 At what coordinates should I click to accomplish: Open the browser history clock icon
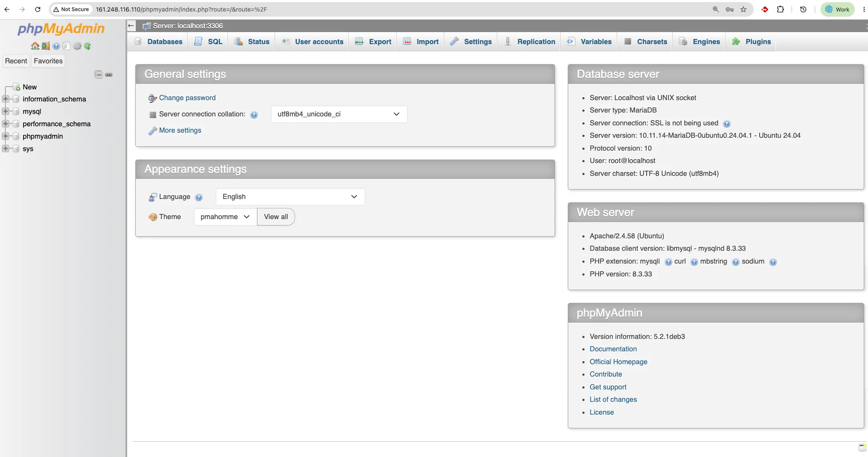pos(803,9)
